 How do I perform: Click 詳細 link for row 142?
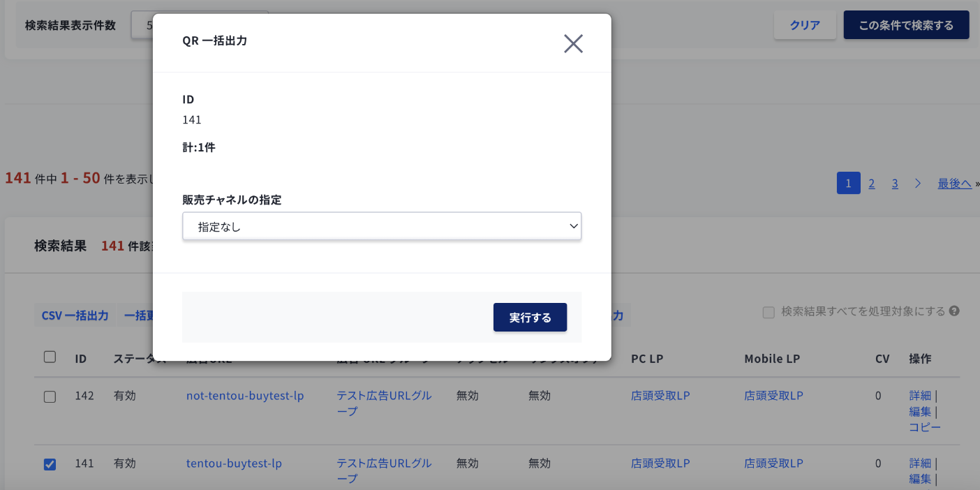pos(920,396)
